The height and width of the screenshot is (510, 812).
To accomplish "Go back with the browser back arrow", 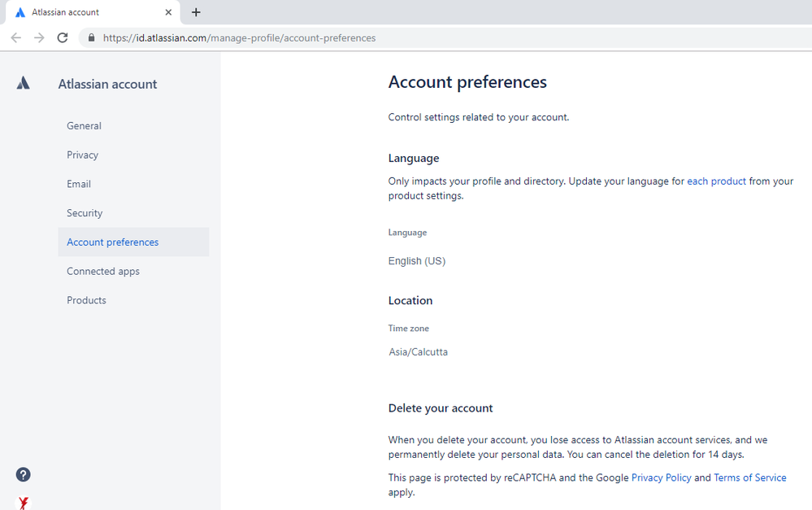I will pyautogui.click(x=16, y=38).
